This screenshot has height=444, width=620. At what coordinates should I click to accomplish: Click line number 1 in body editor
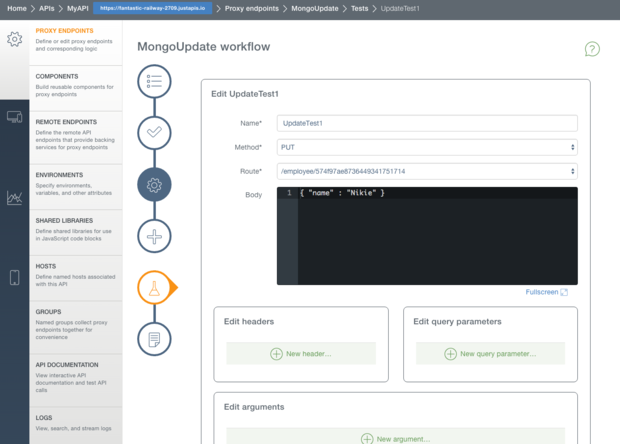289,193
